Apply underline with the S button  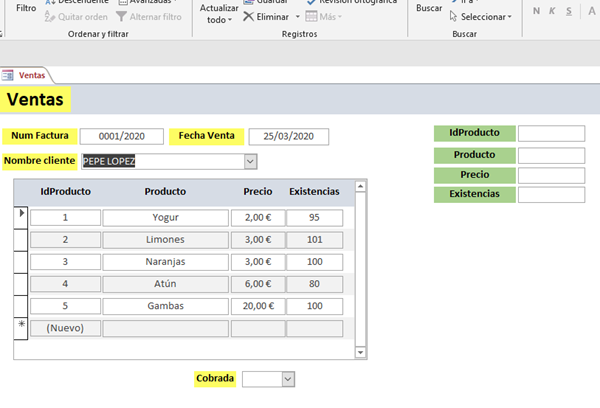click(569, 11)
